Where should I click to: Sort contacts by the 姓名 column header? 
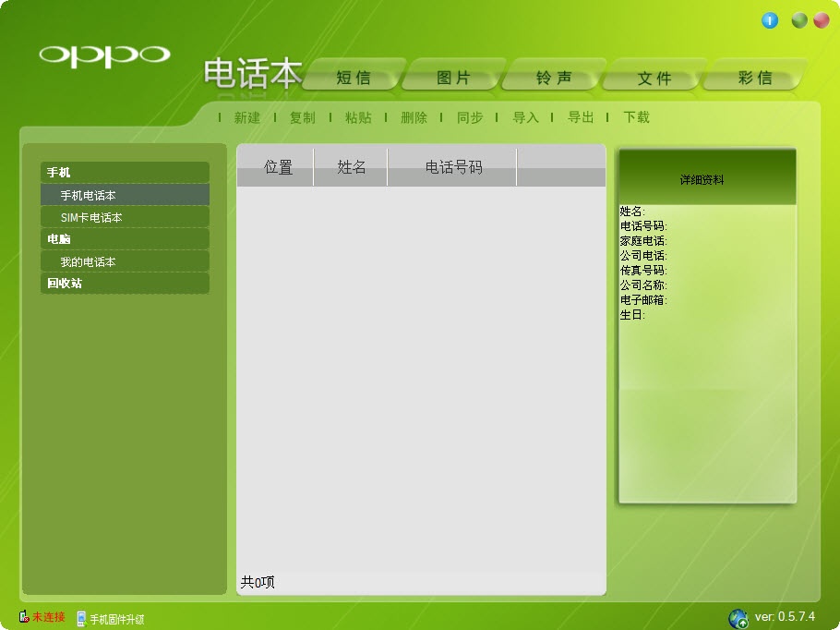tap(351, 167)
